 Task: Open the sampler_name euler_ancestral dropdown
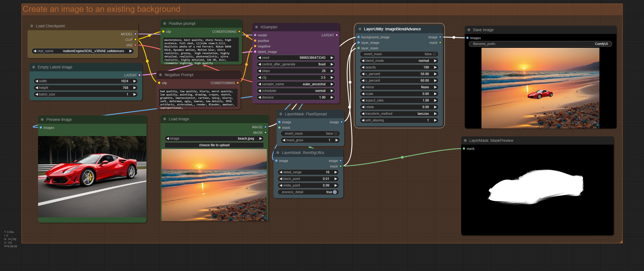296,84
